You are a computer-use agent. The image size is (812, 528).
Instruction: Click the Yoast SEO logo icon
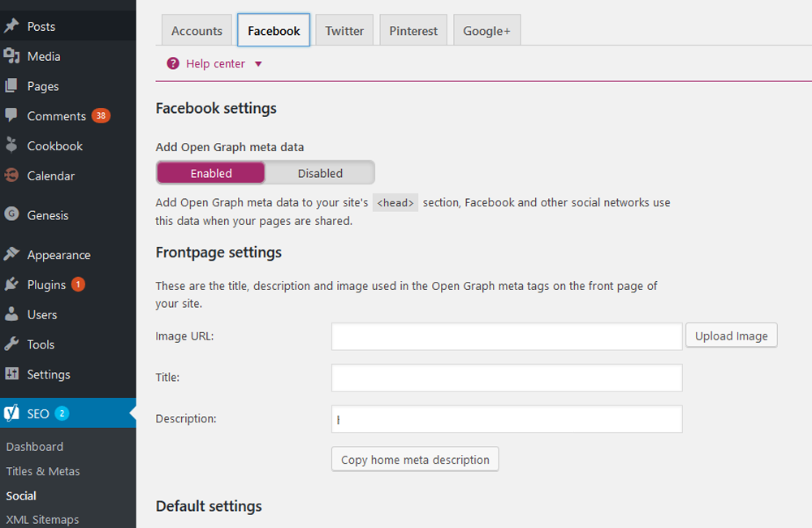11,413
